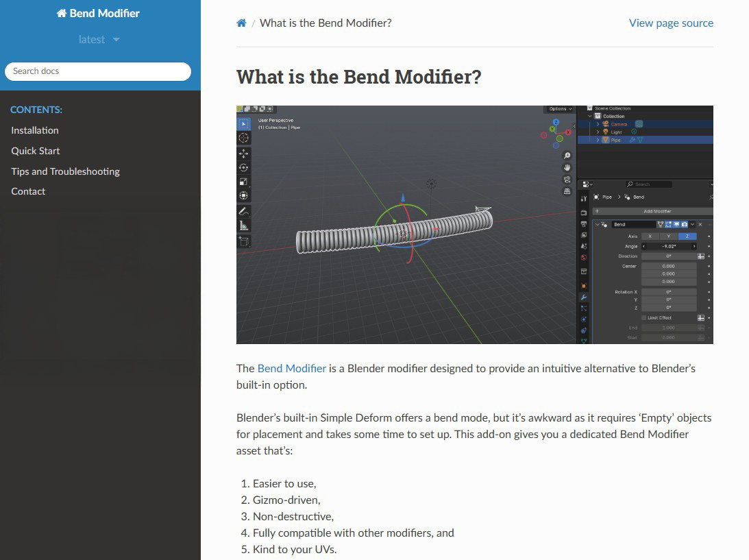Follow the Bend Modifier link in the first paragraph
The image size is (749, 560).
(x=291, y=368)
